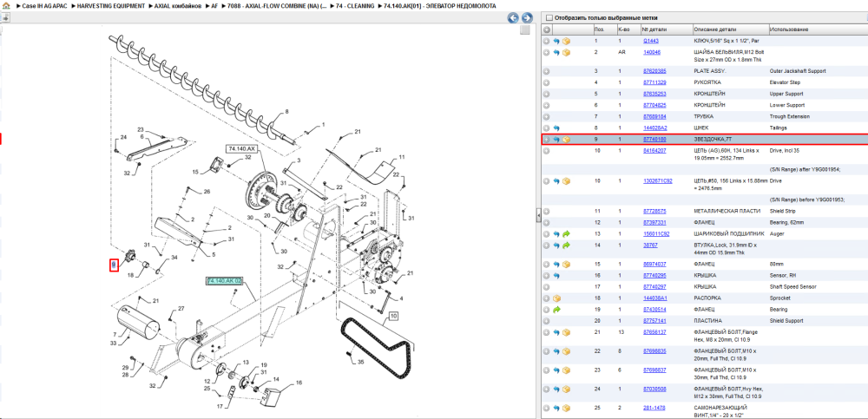Image resolution: width=868 pixels, height=419 pixels.
Task: Open part number link 87711329
Action: tap(654, 82)
